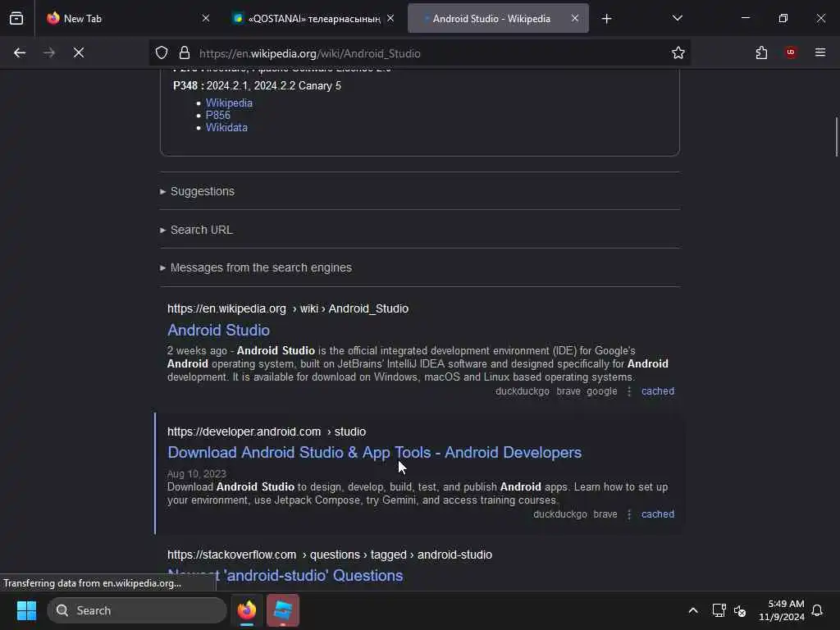The image size is (840, 630).
Task: Click the URL address bar
Action: click(421, 53)
